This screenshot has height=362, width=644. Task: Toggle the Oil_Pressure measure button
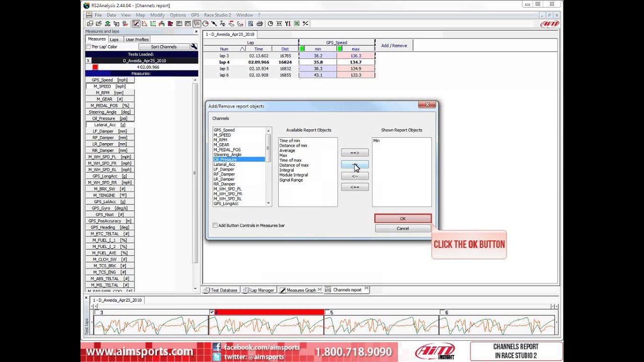pos(110,119)
